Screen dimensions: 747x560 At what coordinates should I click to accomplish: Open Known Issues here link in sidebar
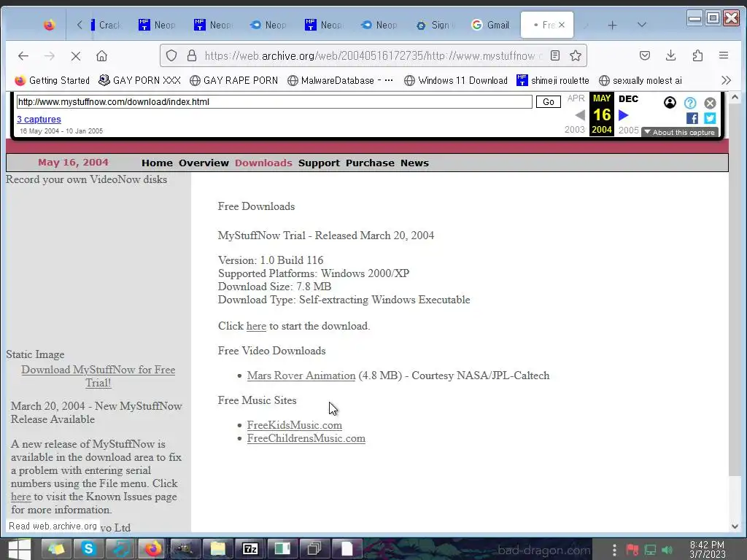tap(21, 497)
